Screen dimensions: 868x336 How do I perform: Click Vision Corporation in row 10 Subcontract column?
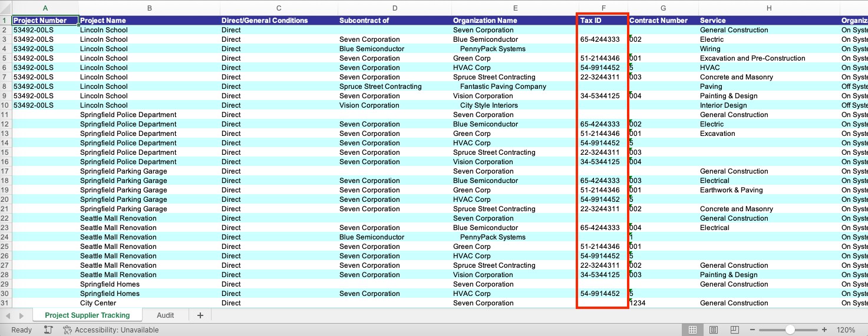click(x=369, y=105)
